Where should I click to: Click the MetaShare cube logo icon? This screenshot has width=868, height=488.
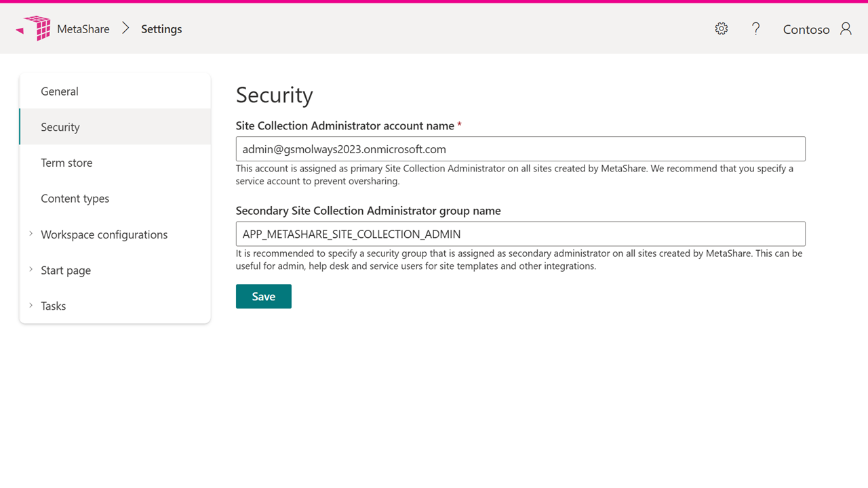(x=35, y=28)
